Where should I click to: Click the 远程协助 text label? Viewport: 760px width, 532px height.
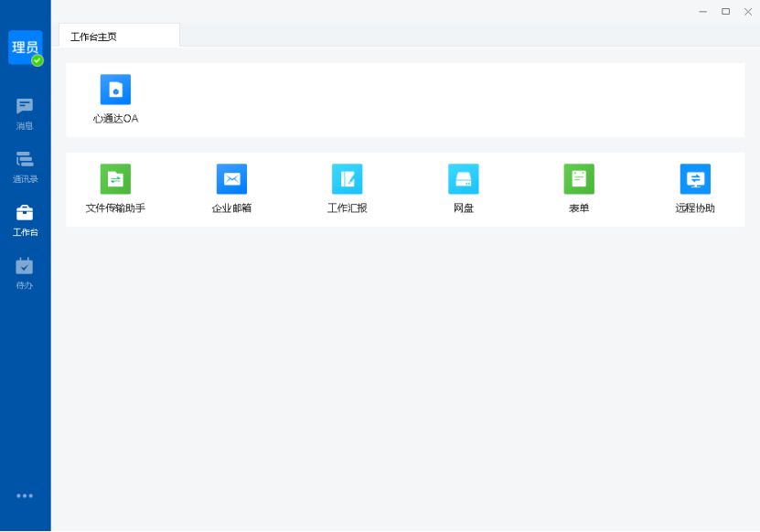[x=695, y=207]
